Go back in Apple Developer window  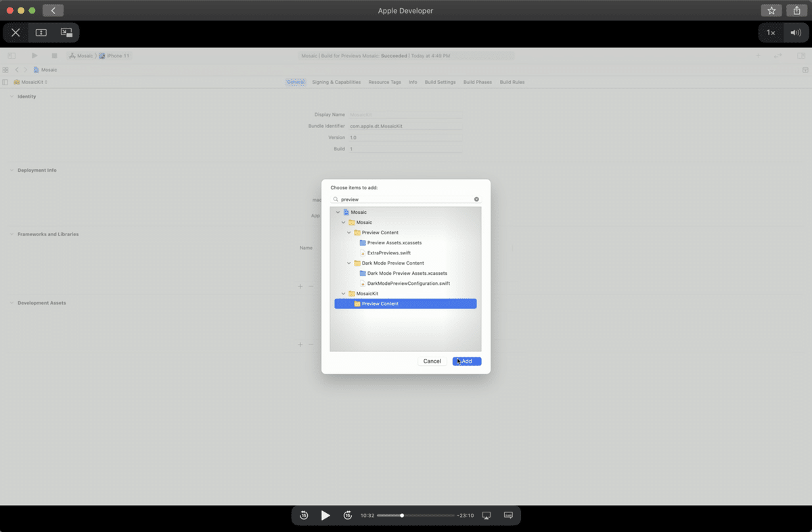[x=53, y=10]
